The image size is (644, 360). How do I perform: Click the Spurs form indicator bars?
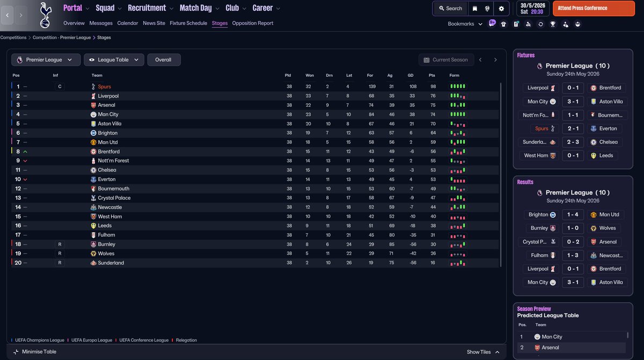457,87
